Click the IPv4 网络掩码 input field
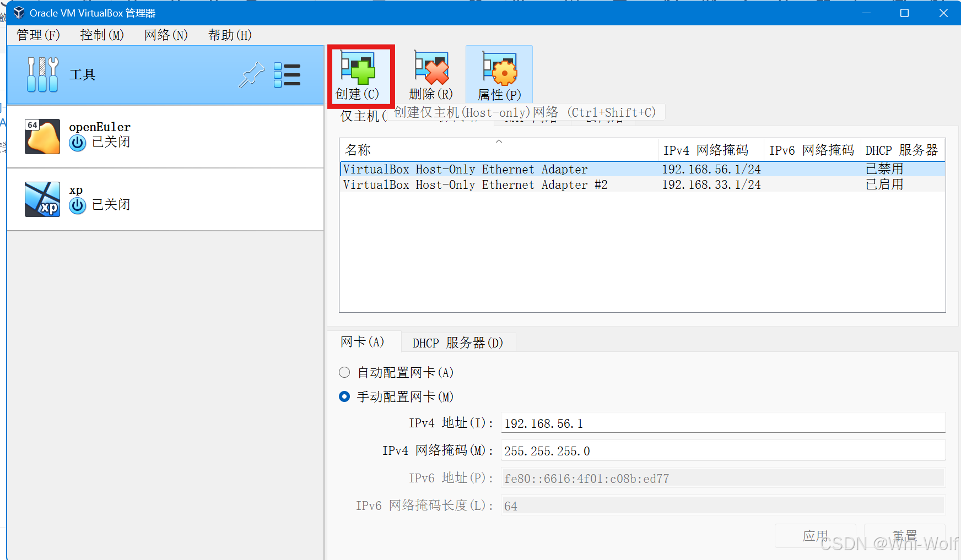 point(723,450)
